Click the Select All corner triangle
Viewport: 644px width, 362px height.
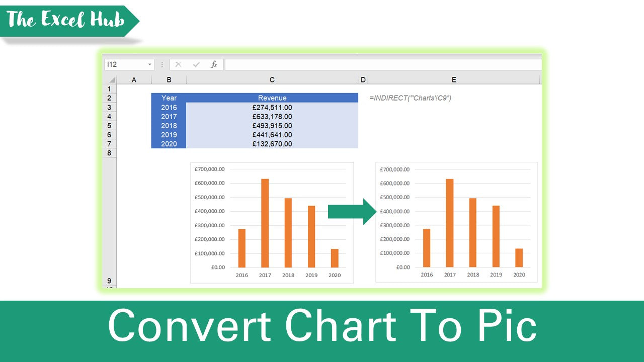(x=111, y=80)
